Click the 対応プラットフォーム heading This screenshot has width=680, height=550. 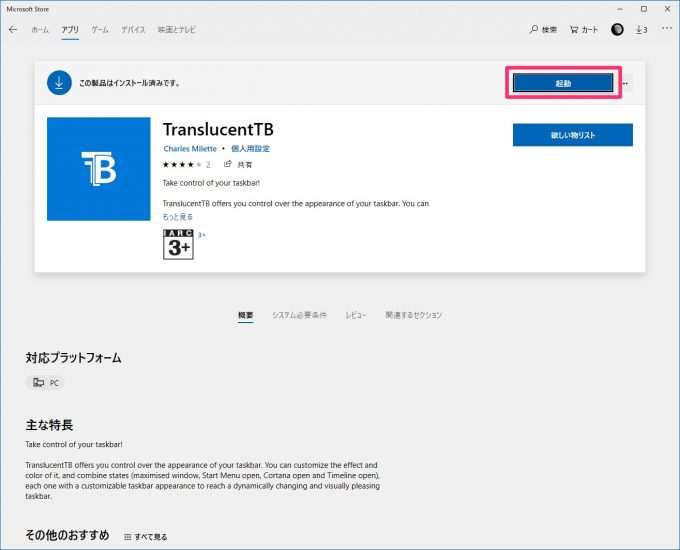[73, 358]
